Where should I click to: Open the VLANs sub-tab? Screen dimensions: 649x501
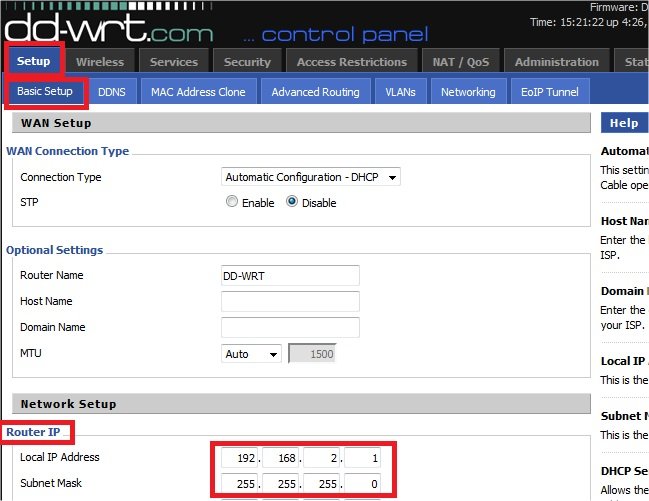coord(400,92)
